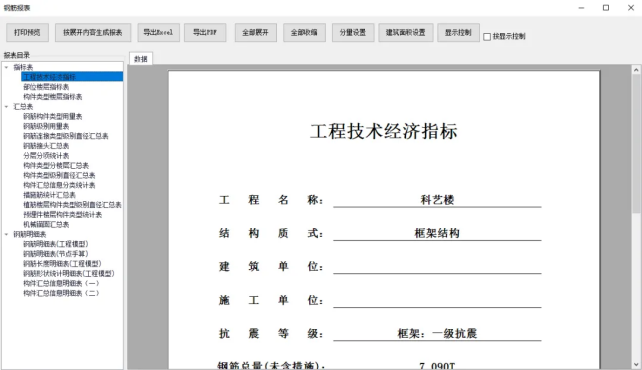Select 部位楼层指标表 in report tree
This screenshot has width=642, height=370.
coord(46,87)
